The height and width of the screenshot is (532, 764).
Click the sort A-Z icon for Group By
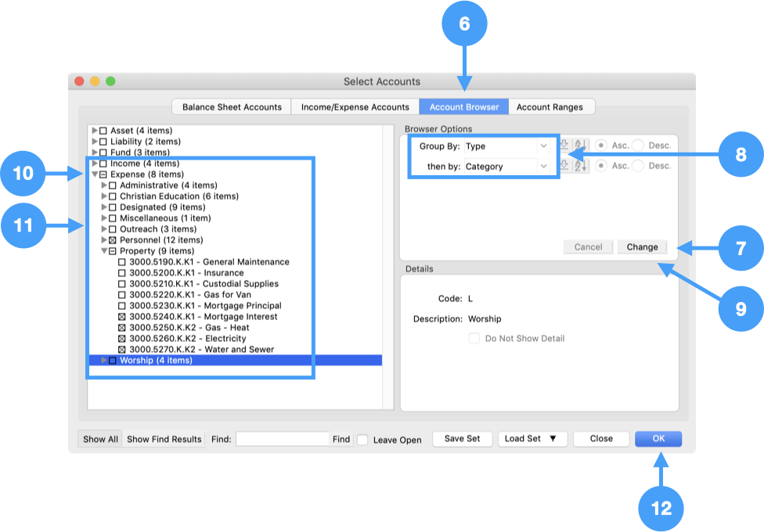580,146
